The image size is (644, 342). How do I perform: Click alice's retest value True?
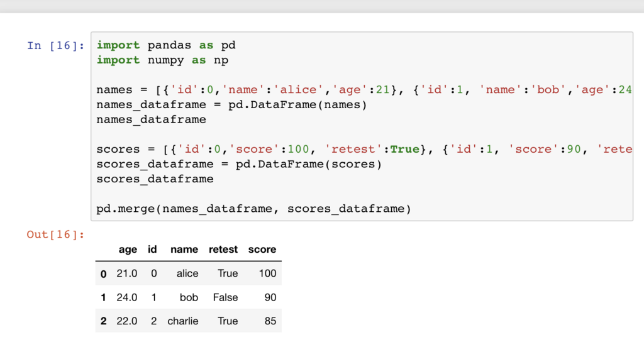click(x=228, y=273)
